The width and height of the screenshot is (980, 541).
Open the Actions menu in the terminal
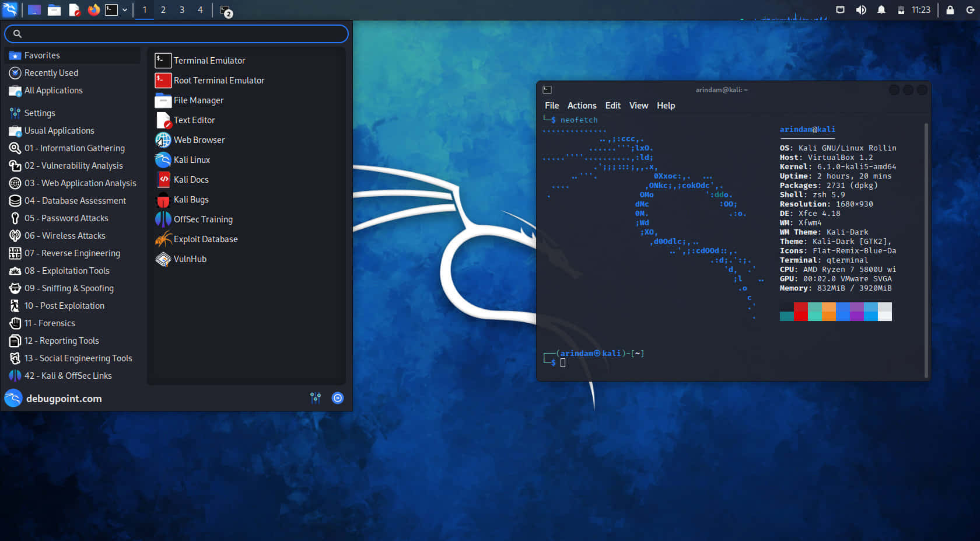coord(582,106)
